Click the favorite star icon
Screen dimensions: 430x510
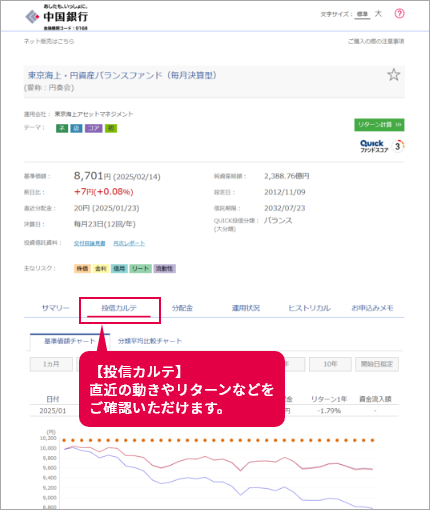[394, 75]
